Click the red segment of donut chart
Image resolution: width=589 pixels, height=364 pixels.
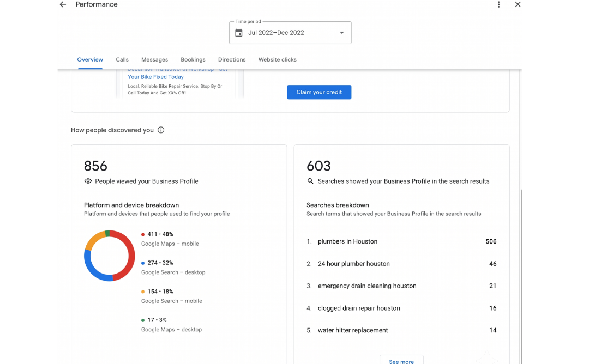[131, 255]
